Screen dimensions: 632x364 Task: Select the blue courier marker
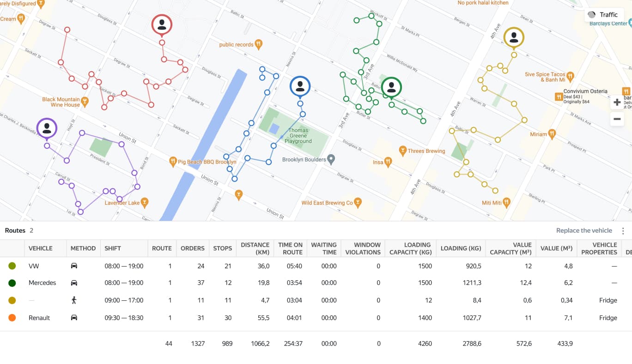[300, 86]
